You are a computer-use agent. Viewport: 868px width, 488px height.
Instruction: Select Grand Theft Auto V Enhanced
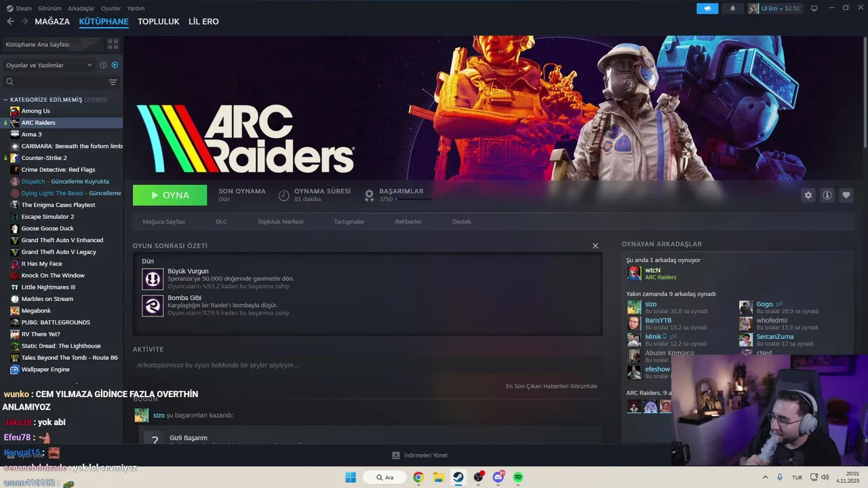[x=62, y=240]
